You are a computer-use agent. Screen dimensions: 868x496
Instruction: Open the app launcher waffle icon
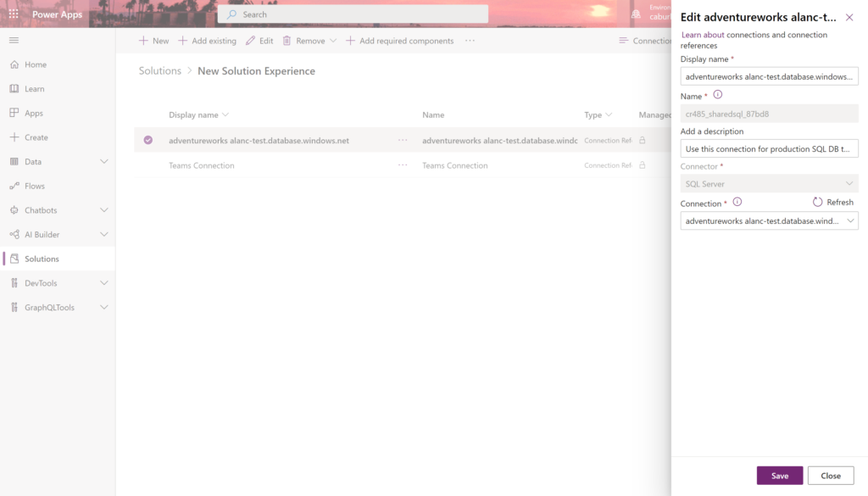pyautogui.click(x=14, y=14)
